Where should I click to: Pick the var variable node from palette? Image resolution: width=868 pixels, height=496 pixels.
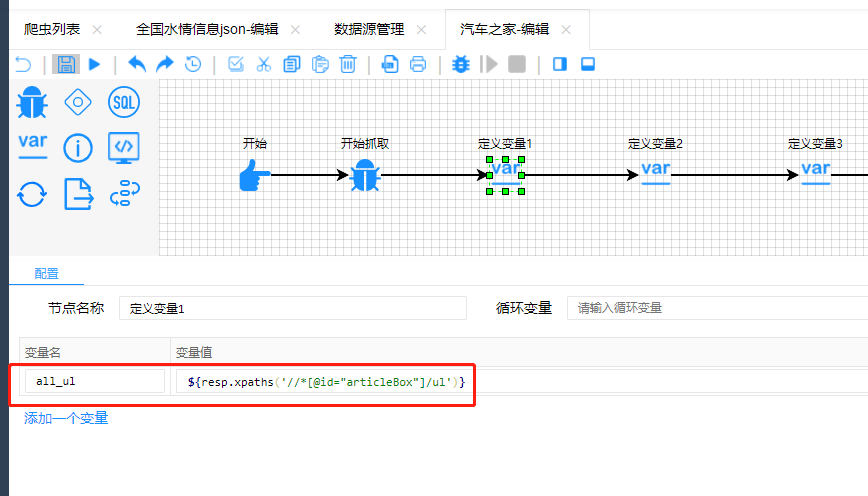coord(33,146)
